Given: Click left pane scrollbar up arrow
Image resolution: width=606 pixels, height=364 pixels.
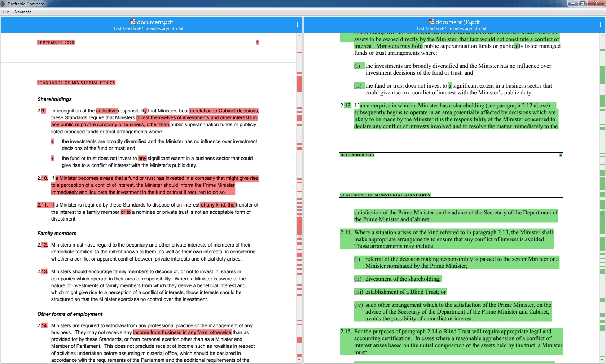Looking at the screenshot, I should click(x=299, y=35).
